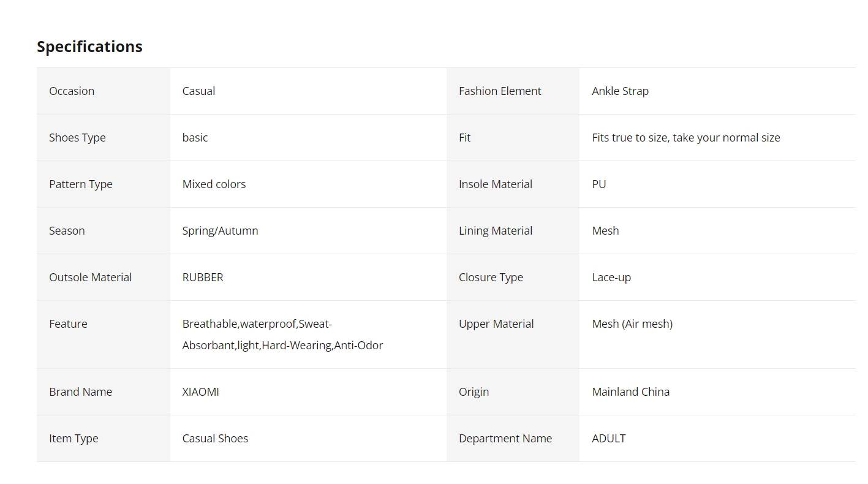Viewport: 868px width, 484px height.
Task: Select the Occasion label cell
Action: pyautogui.click(x=104, y=91)
